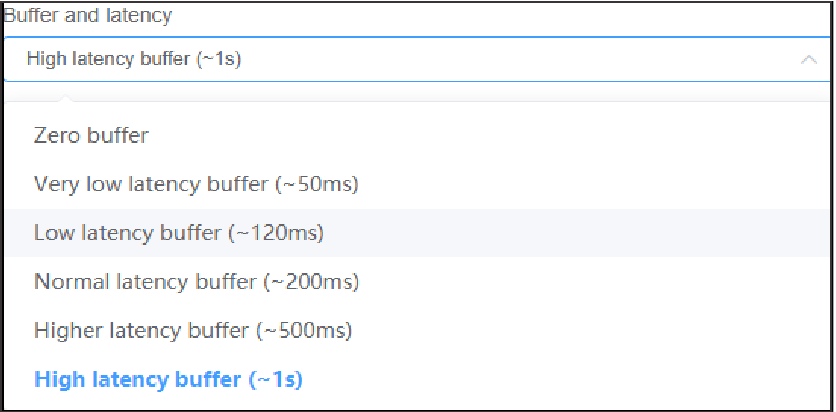The image size is (836, 412).
Task: Keep the currently highlighted ~1s buffer option
Action: point(168,379)
